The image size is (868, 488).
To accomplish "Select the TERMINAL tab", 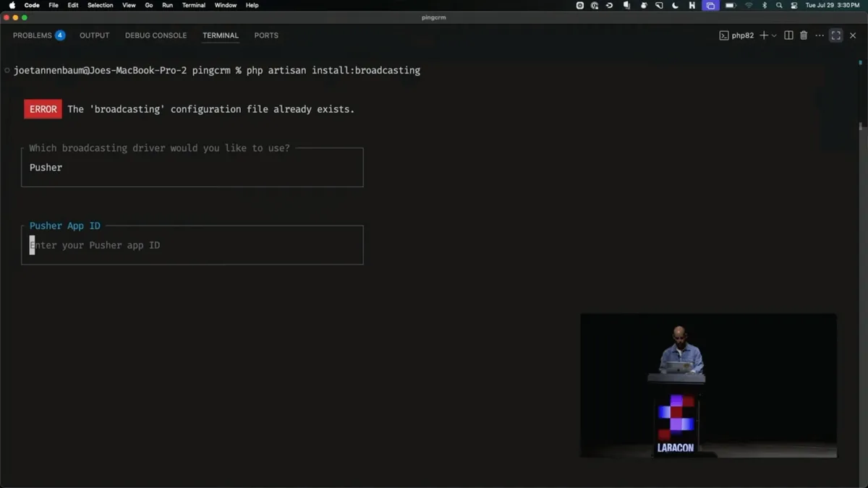I will coord(221,35).
